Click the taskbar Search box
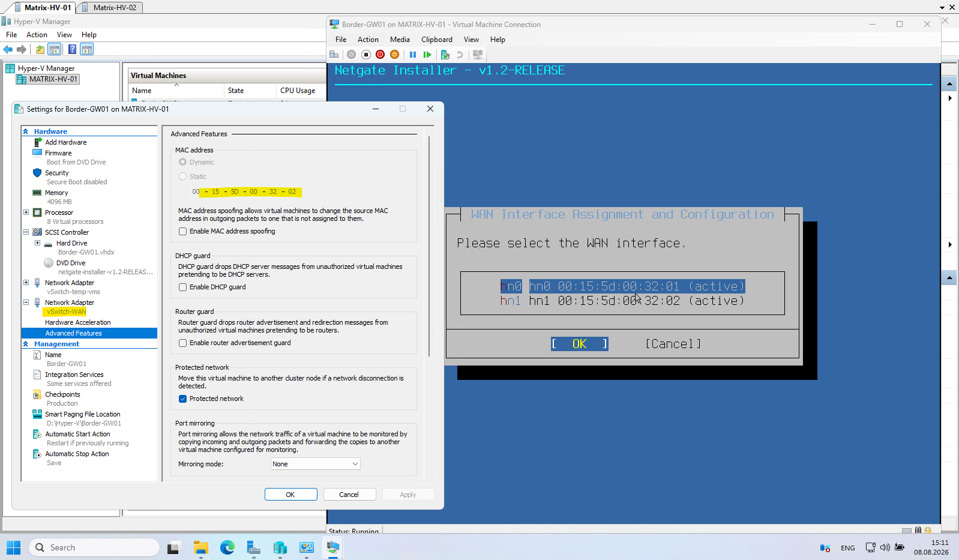 94,547
